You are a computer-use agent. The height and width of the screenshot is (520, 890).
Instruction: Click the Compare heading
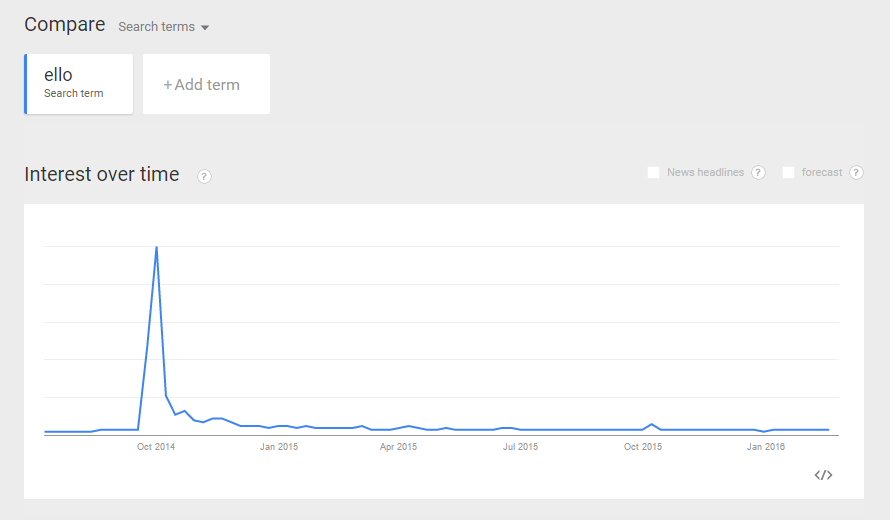coord(65,25)
